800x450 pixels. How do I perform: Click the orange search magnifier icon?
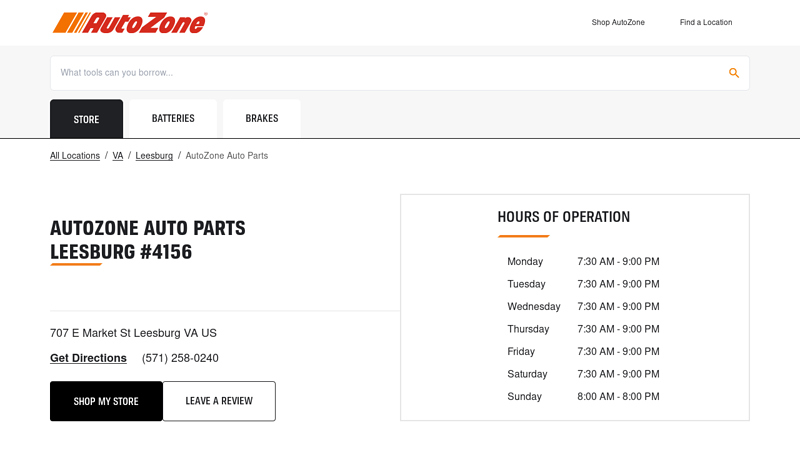click(734, 73)
